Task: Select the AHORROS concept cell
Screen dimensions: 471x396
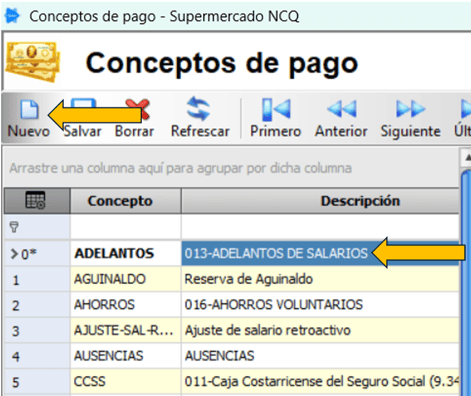Action: tap(126, 305)
